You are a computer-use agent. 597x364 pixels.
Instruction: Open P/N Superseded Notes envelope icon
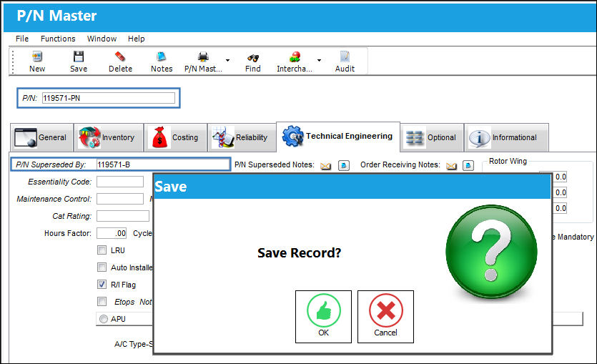coord(325,166)
